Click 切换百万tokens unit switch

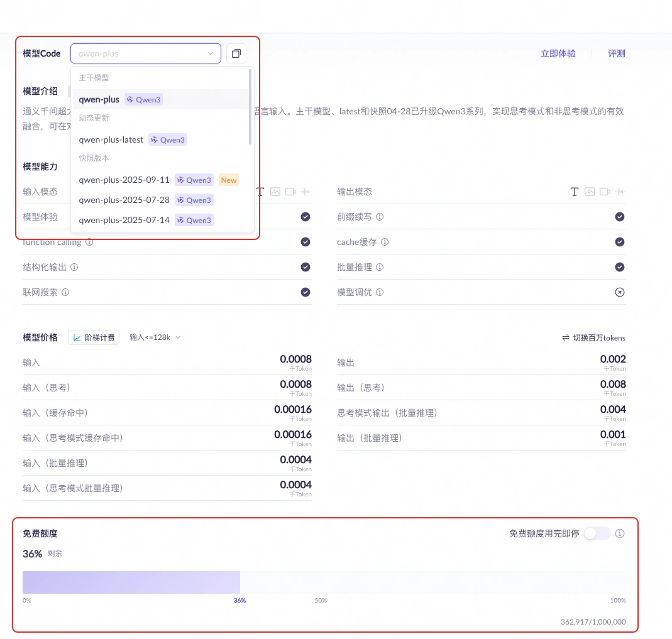593,338
